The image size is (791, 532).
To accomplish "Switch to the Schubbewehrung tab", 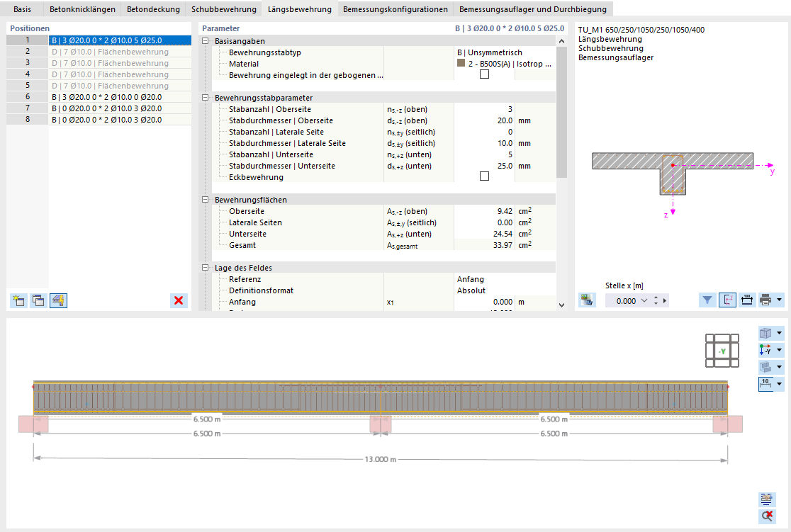I will (x=223, y=9).
